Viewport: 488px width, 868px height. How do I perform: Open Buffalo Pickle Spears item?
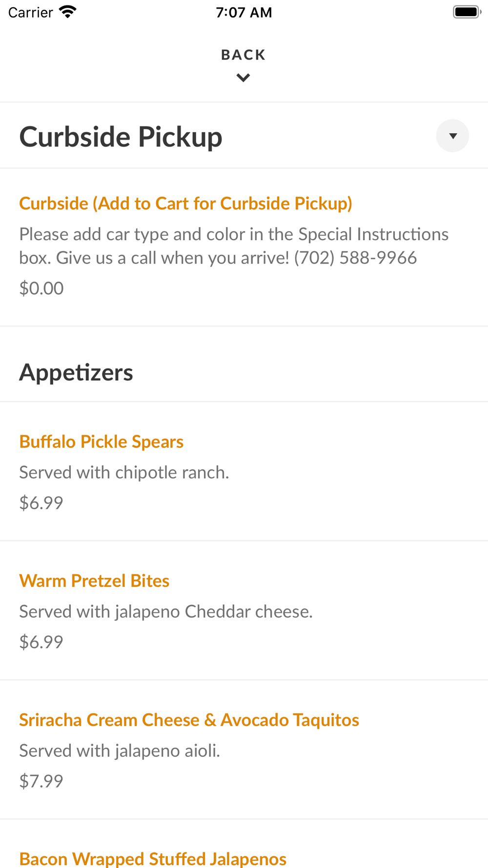tap(102, 441)
